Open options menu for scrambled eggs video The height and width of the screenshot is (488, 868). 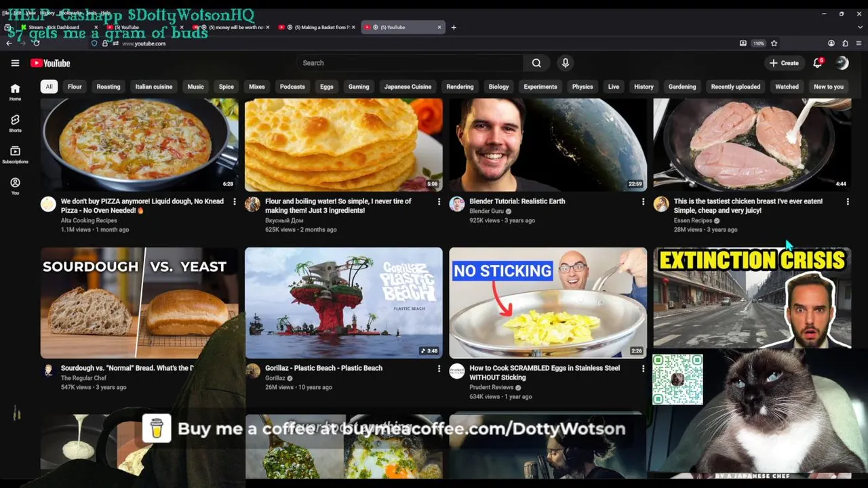(x=643, y=368)
